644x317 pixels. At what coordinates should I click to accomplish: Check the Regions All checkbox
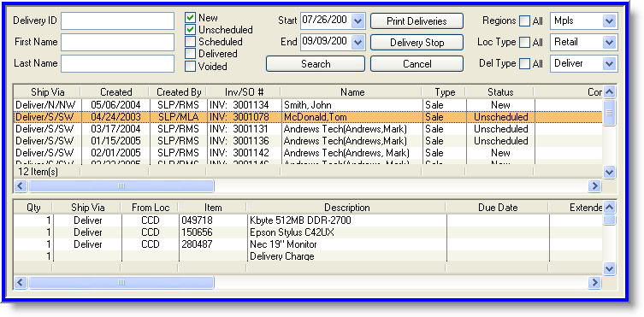524,21
